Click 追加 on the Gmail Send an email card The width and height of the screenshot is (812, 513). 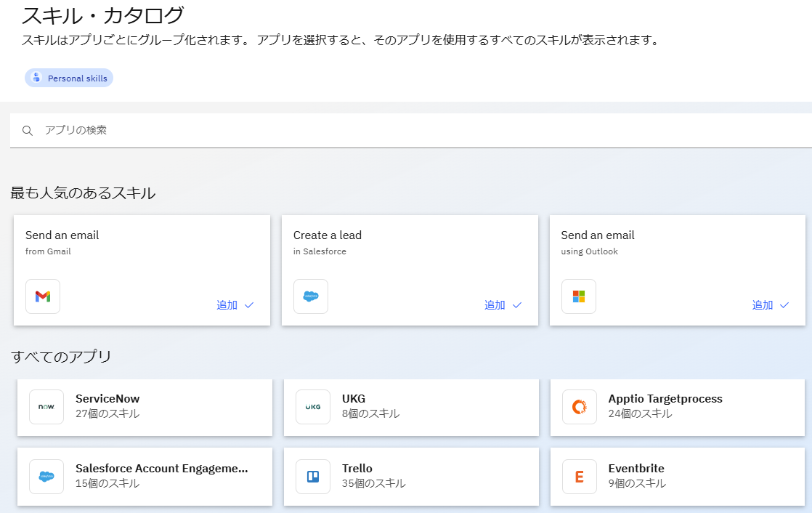tap(235, 305)
